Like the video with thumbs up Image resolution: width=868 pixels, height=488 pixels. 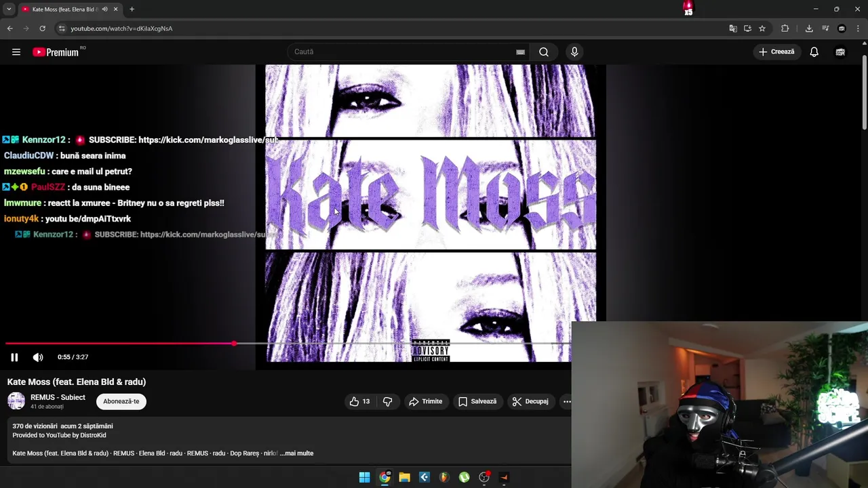[359, 401]
